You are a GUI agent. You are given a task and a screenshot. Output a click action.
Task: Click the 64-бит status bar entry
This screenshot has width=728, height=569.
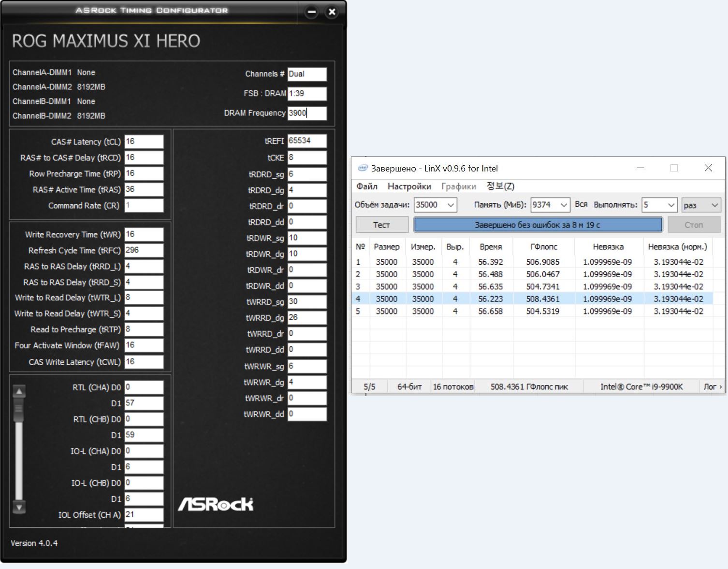[x=409, y=386]
